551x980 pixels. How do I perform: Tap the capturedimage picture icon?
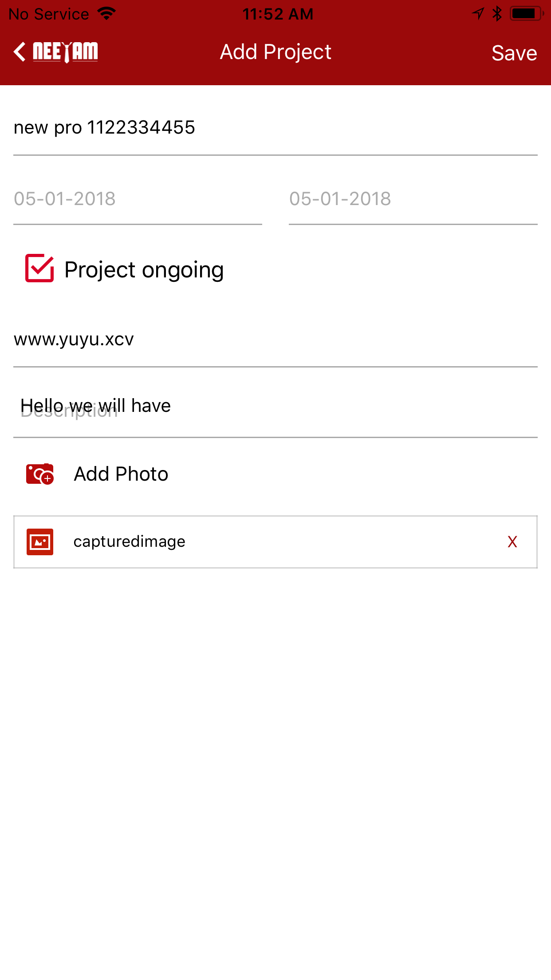40,541
